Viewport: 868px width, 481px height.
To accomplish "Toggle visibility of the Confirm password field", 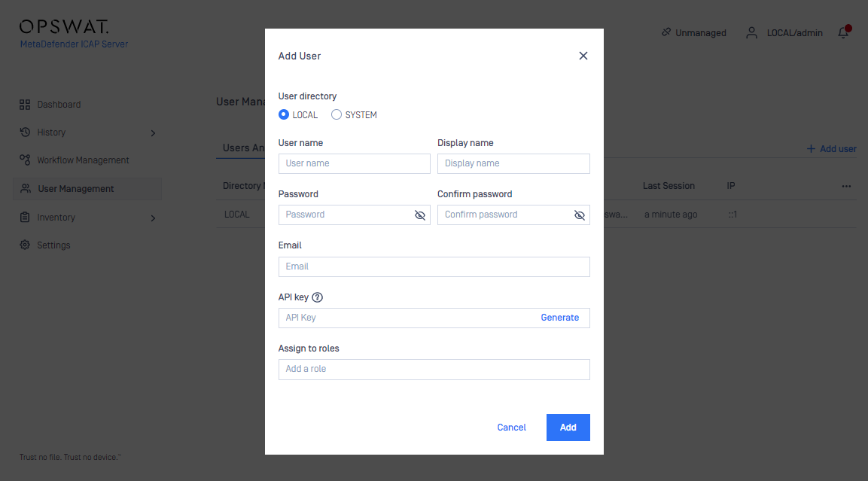I will click(580, 215).
